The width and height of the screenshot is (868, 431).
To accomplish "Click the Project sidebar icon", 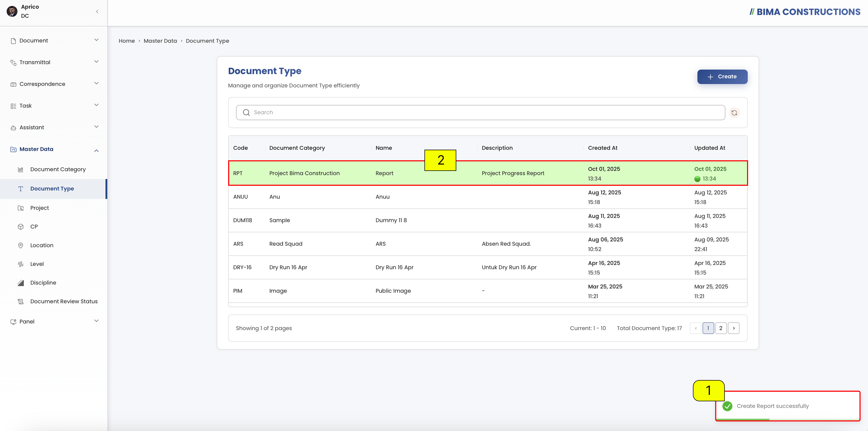I will [x=20, y=208].
